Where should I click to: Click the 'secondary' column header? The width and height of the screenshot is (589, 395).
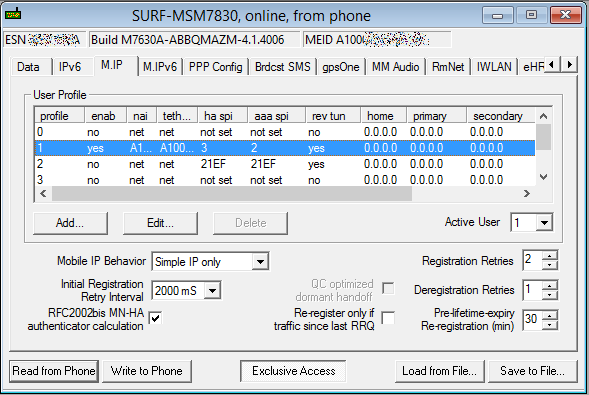pyautogui.click(x=501, y=116)
